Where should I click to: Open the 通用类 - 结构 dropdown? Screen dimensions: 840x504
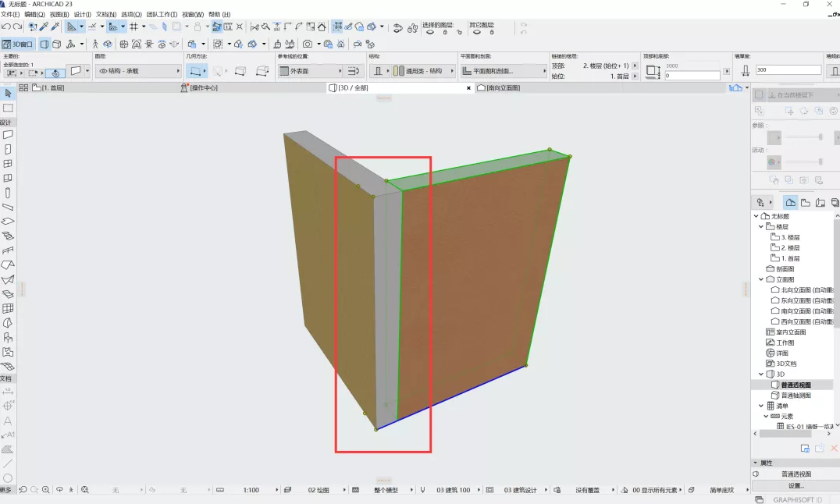coord(423,71)
